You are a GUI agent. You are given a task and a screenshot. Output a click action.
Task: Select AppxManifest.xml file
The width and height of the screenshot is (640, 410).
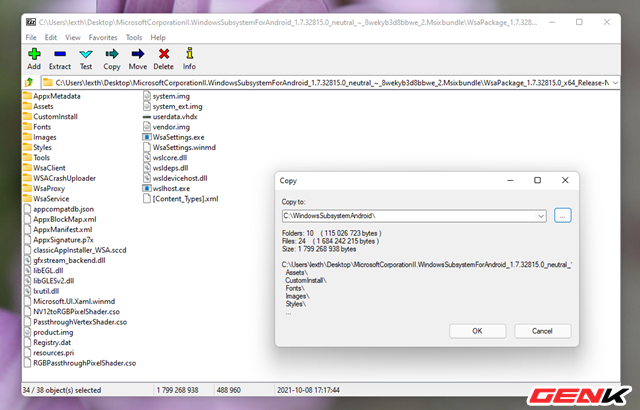click(58, 229)
